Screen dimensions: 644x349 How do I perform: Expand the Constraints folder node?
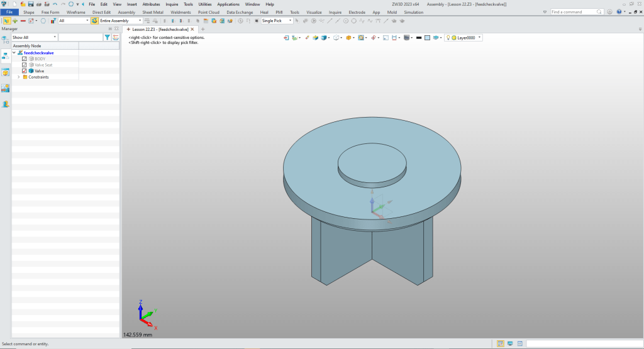click(18, 77)
